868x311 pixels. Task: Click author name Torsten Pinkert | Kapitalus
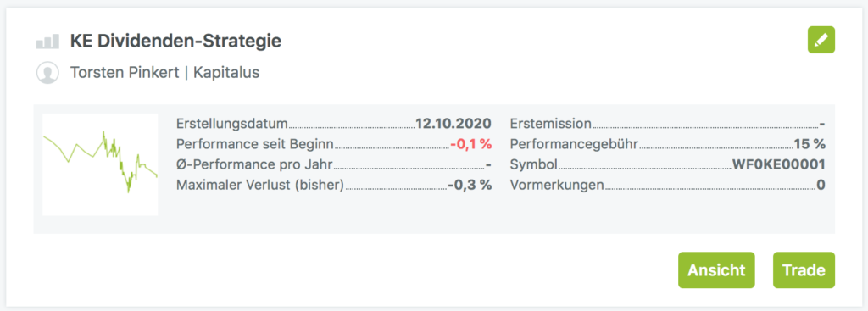pyautogui.click(x=165, y=73)
